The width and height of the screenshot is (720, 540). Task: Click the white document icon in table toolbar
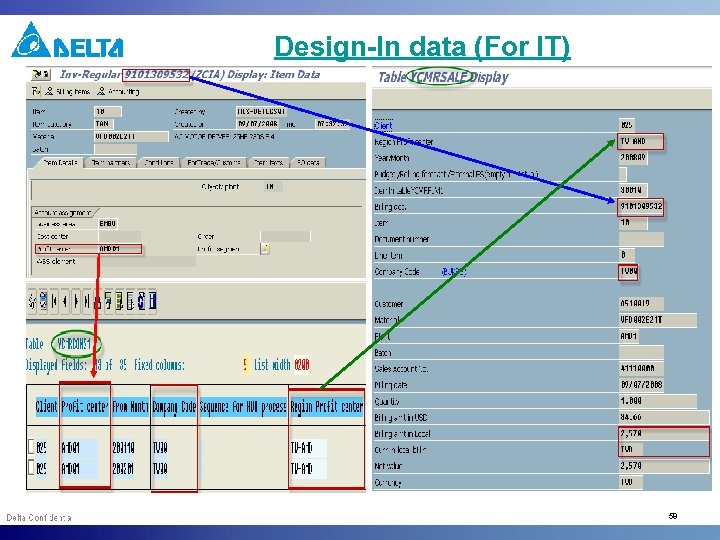[x=130, y=301]
